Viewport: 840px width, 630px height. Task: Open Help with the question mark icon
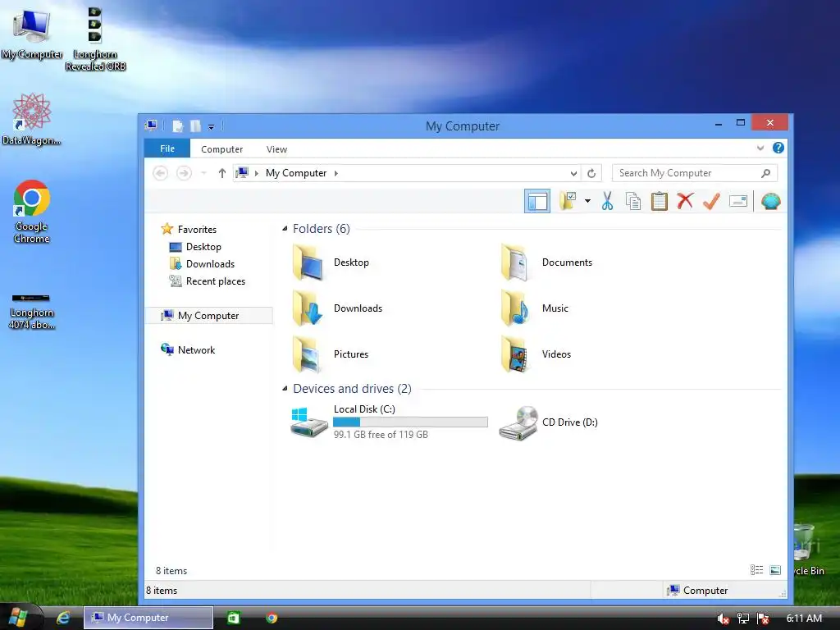[x=778, y=148]
